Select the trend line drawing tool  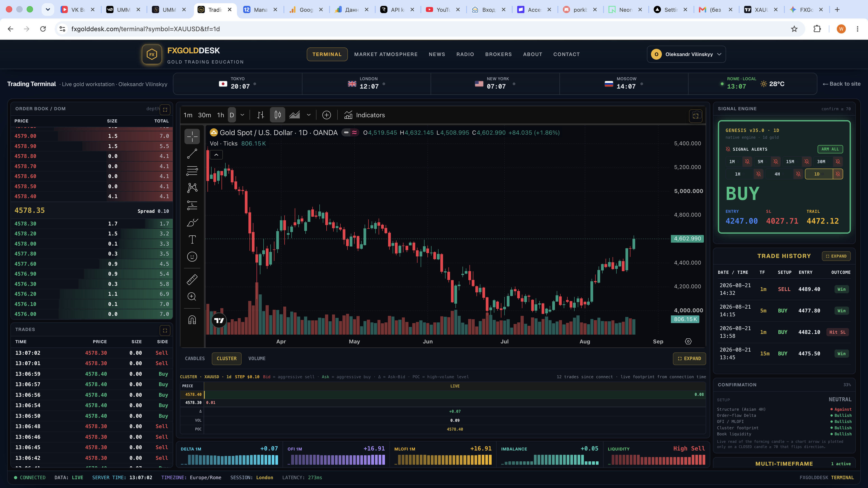coord(192,154)
